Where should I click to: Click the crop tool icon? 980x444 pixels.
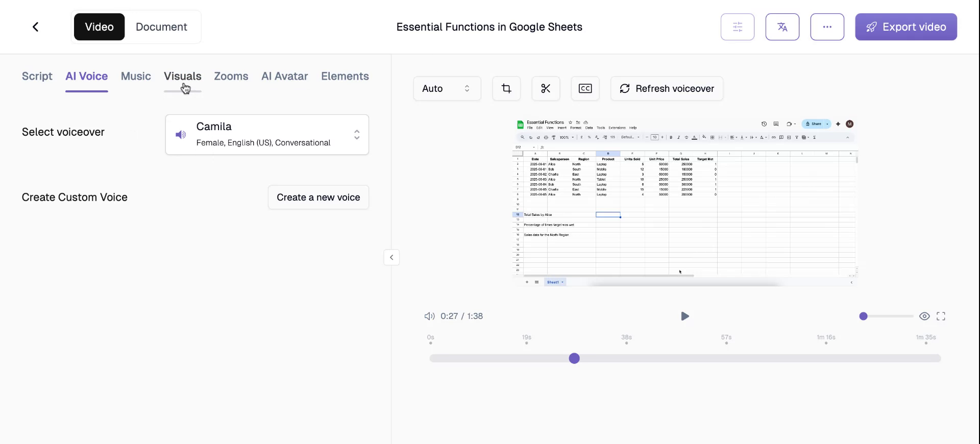tap(506, 88)
